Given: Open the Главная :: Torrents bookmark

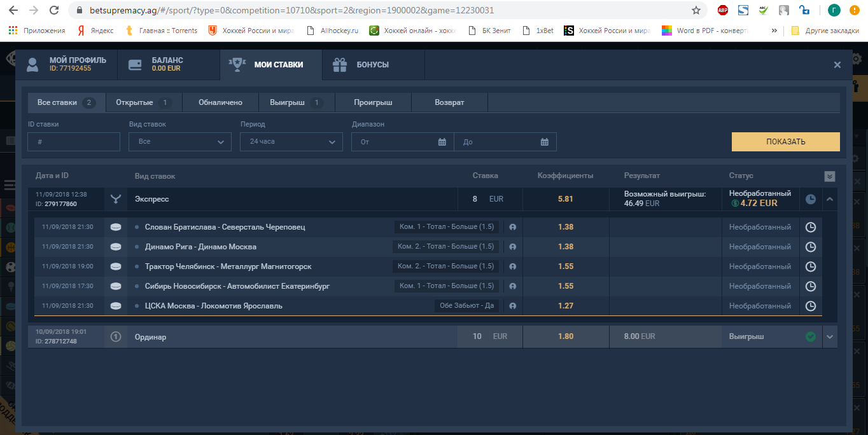Looking at the screenshot, I should point(161,30).
